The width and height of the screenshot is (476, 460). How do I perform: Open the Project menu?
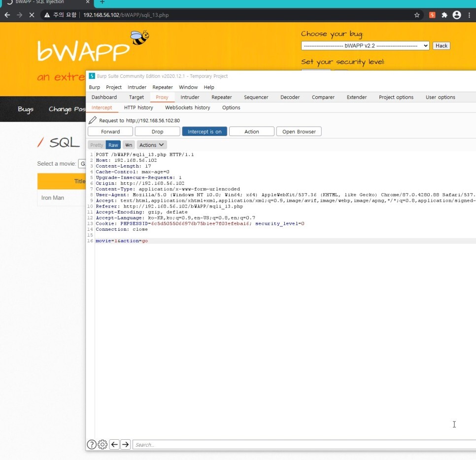[114, 87]
